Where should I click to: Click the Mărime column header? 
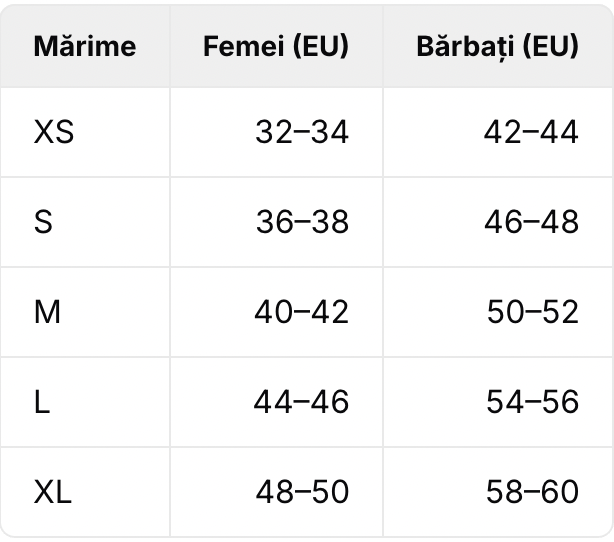[x=85, y=46]
